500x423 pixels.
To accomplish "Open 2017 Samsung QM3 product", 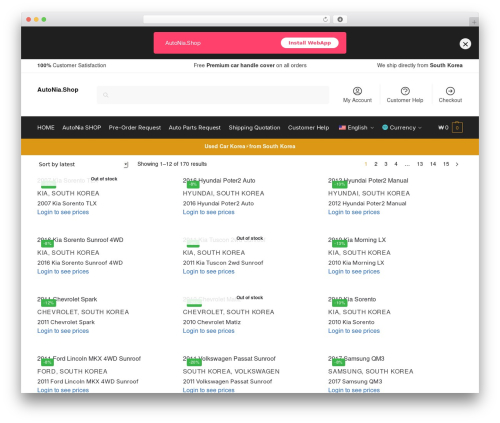I will coord(355,381).
